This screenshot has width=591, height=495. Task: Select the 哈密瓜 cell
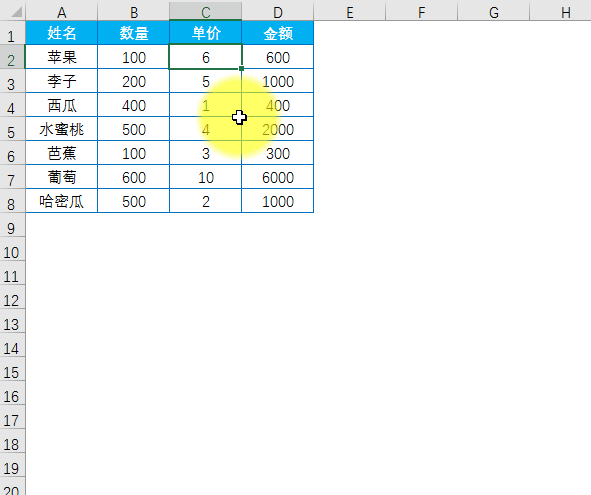[x=61, y=201]
